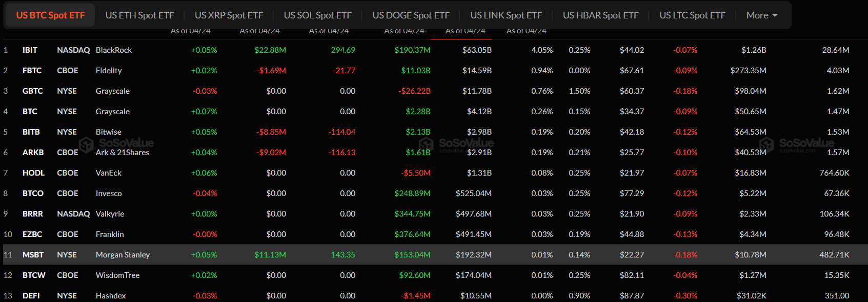The height and width of the screenshot is (302, 868).
Task: Click BTCO market price $77.29
Action: click(632, 193)
